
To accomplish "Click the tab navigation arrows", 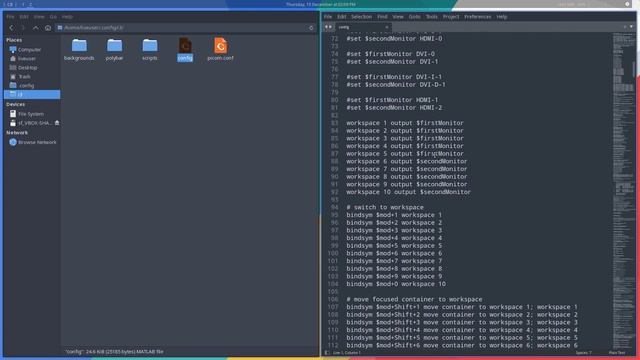I will tap(328, 27).
